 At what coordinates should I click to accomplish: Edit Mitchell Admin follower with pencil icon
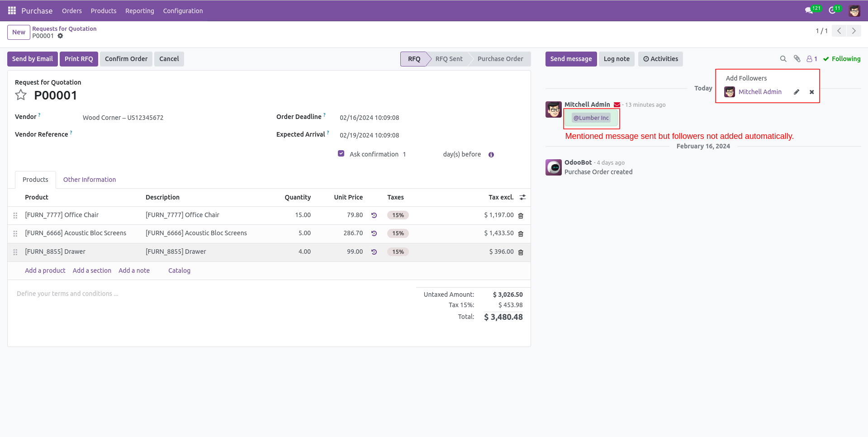(x=797, y=92)
